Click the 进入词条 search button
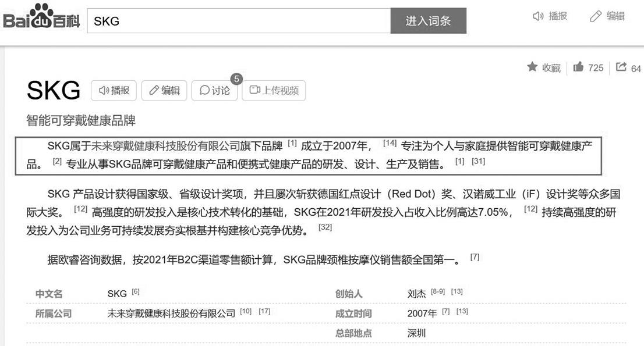Image resolution: width=644 pixels, height=346 pixels. pos(428,21)
